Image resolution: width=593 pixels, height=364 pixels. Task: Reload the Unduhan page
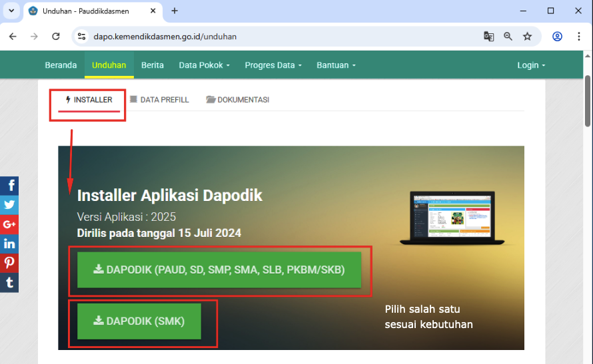(x=55, y=37)
